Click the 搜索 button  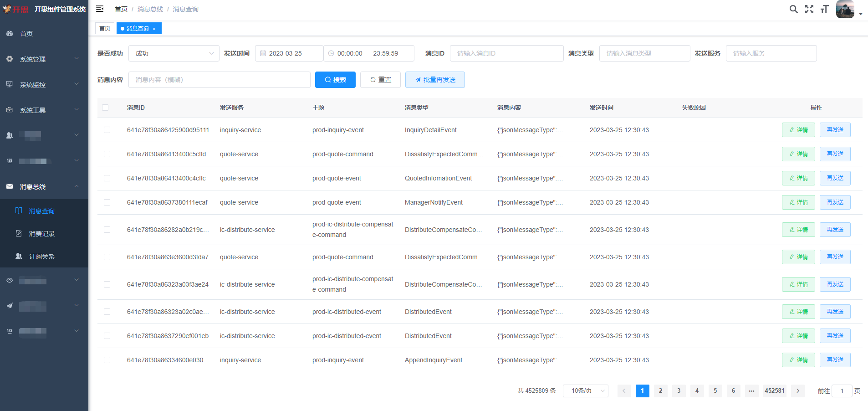coord(335,80)
